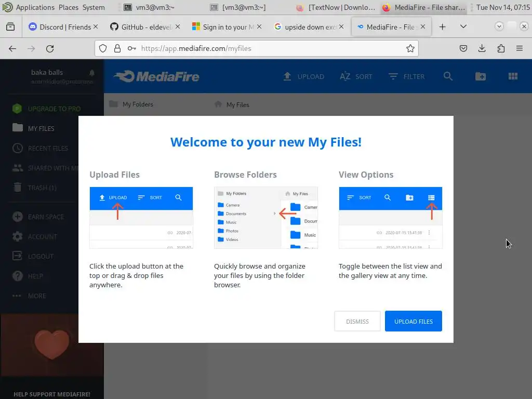Switch to vm3@vm3:~ terminal taskbar item
This screenshot has width=532, height=399.
tap(149, 7)
